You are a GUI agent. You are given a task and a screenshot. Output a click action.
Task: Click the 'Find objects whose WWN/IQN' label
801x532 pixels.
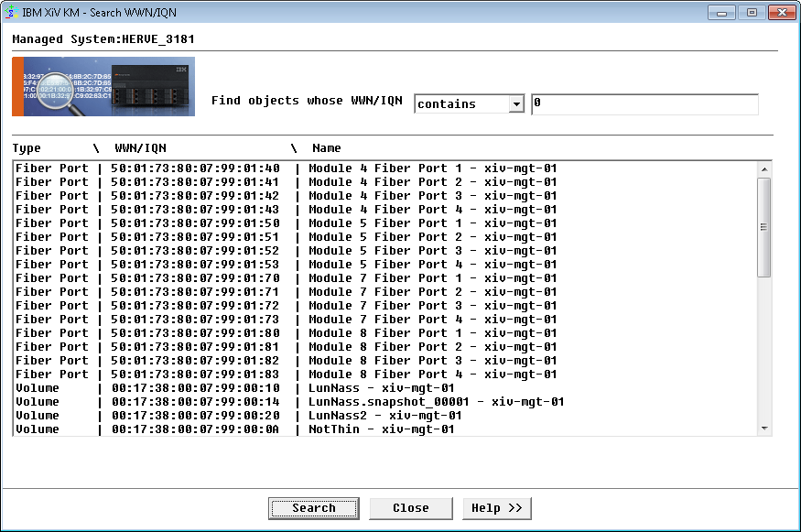307,101
